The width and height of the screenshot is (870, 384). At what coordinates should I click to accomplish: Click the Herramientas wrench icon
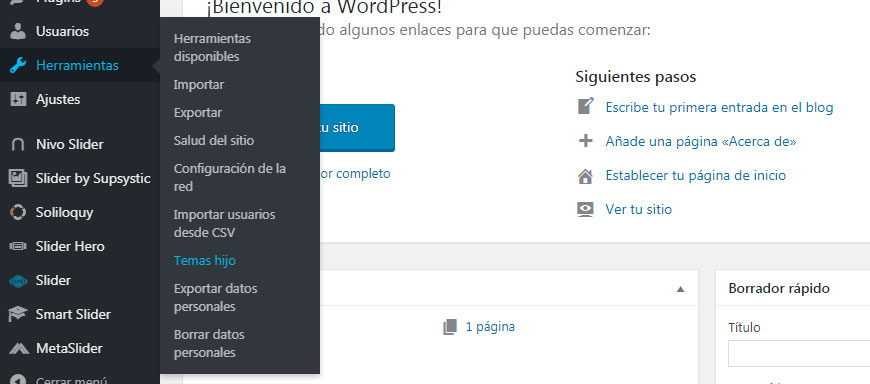(x=18, y=65)
